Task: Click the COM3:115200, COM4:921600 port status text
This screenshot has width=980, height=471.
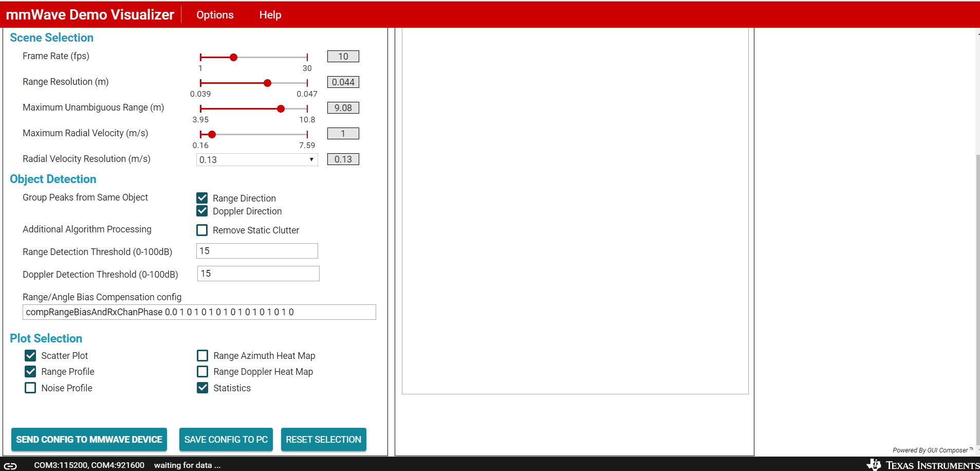Action: tap(89, 465)
